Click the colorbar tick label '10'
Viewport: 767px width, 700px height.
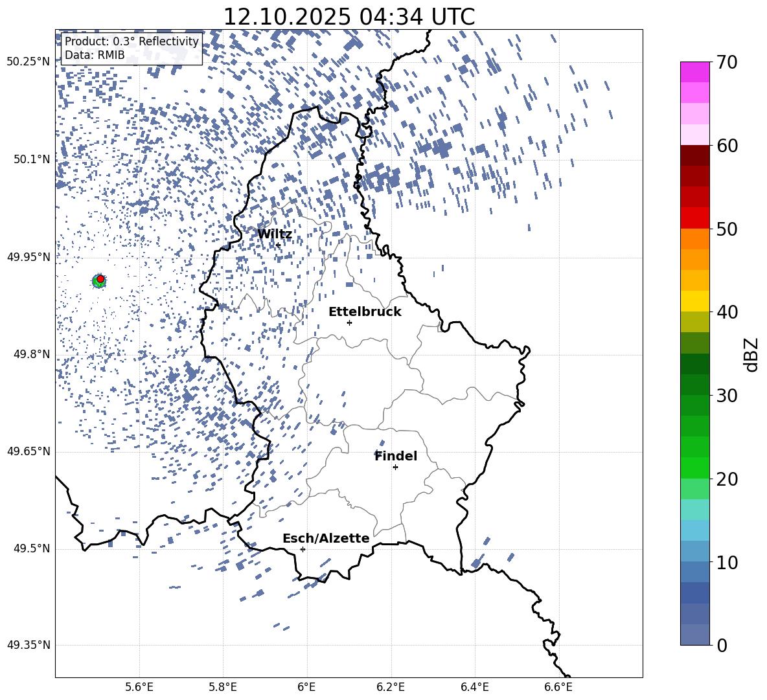point(727,562)
